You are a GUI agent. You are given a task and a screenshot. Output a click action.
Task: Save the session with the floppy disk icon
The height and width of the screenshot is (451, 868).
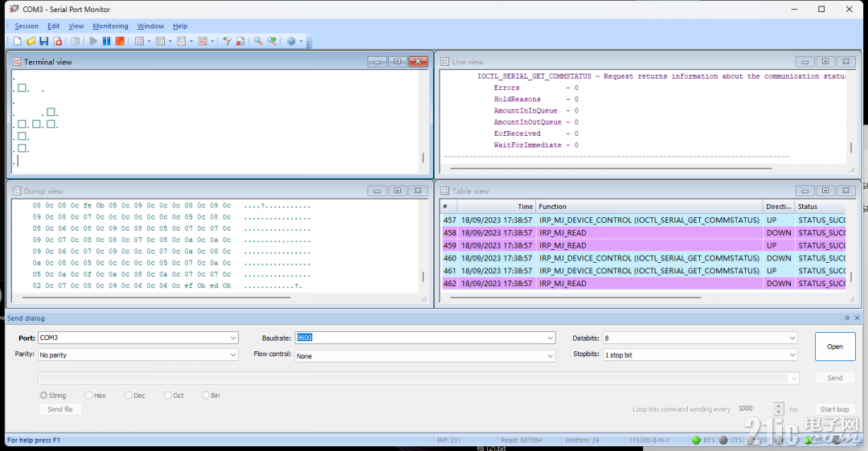(x=43, y=41)
